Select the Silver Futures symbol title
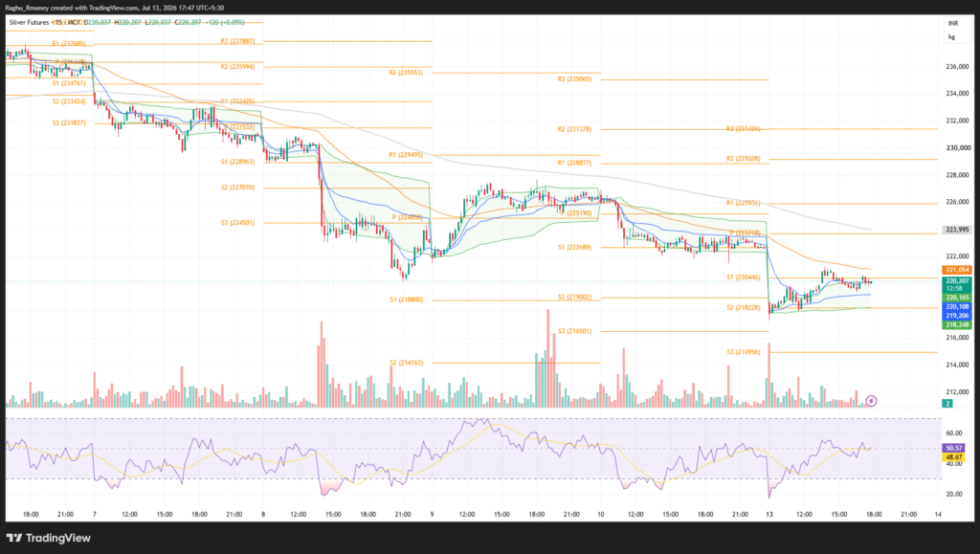 coord(29,22)
